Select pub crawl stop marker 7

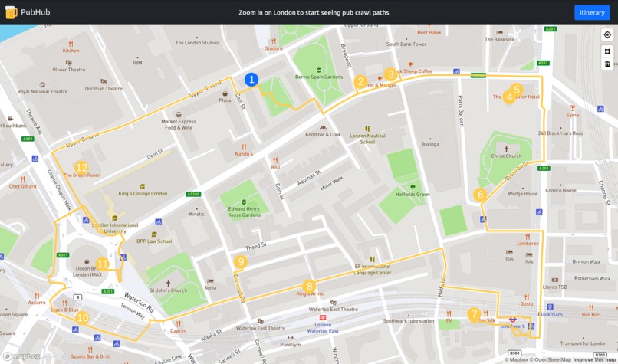[x=474, y=315]
